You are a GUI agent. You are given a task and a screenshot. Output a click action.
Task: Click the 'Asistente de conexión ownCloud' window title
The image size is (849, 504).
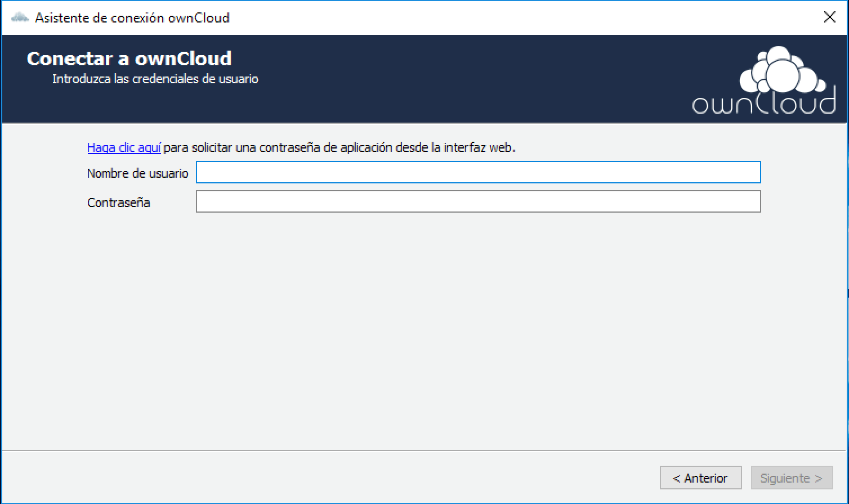[132, 17]
